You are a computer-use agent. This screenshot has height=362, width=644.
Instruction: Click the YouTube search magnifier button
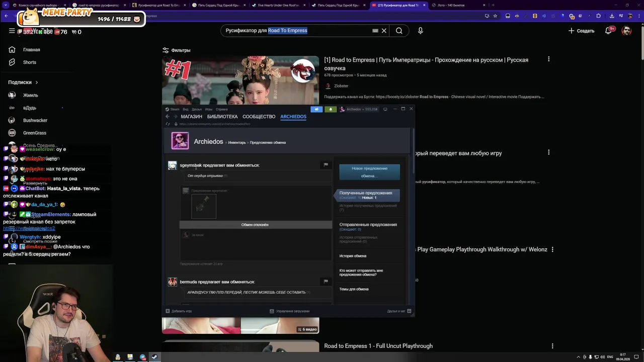[399, 31]
